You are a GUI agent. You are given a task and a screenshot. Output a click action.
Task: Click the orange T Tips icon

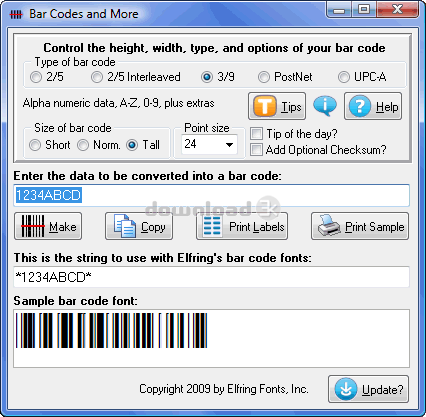(x=265, y=106)
